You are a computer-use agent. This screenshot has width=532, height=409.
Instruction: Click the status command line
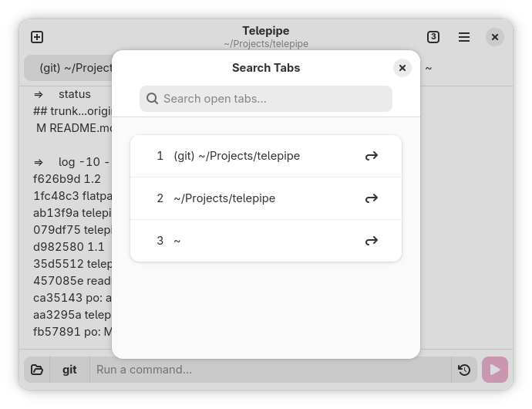click(x=62, y=94)
